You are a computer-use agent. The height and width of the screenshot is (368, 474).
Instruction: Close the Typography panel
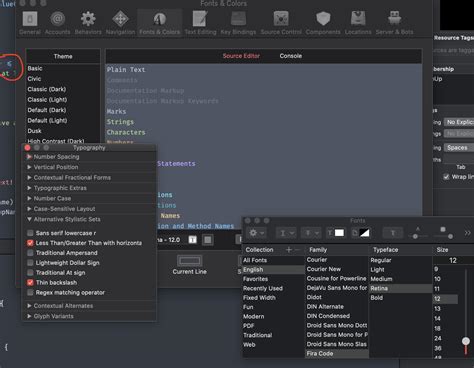click(28, 148)
